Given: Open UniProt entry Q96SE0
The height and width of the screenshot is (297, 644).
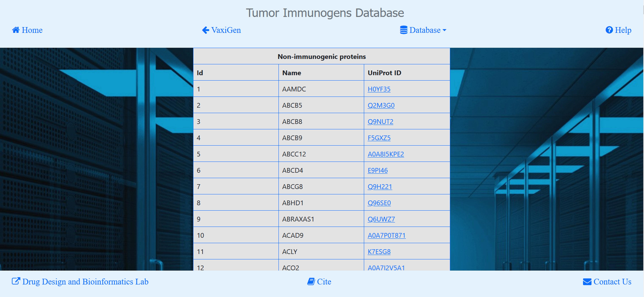Looking at the screenshot, I should coord(379,203).
